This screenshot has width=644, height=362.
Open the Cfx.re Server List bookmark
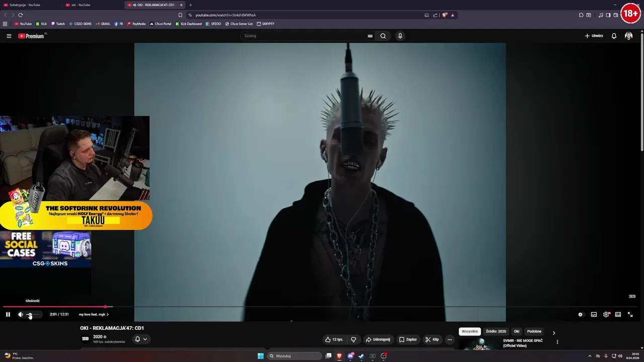click(239, 24)
